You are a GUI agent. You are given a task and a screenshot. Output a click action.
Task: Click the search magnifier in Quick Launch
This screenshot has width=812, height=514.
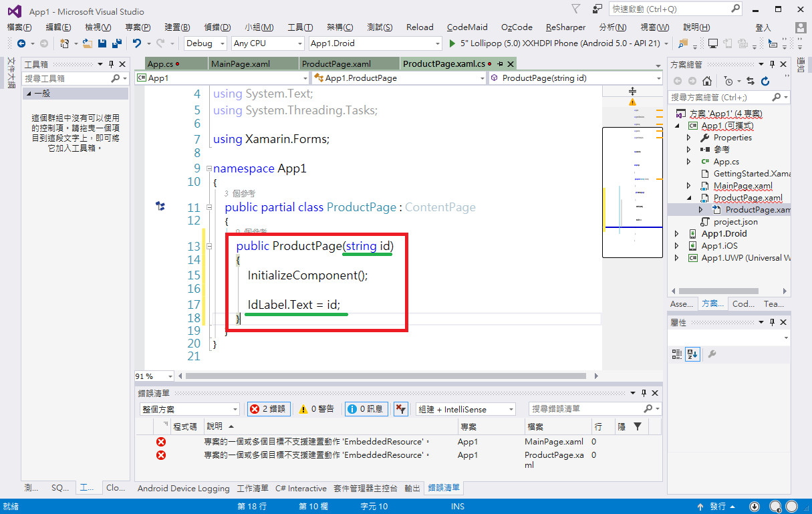click(735, 9)
